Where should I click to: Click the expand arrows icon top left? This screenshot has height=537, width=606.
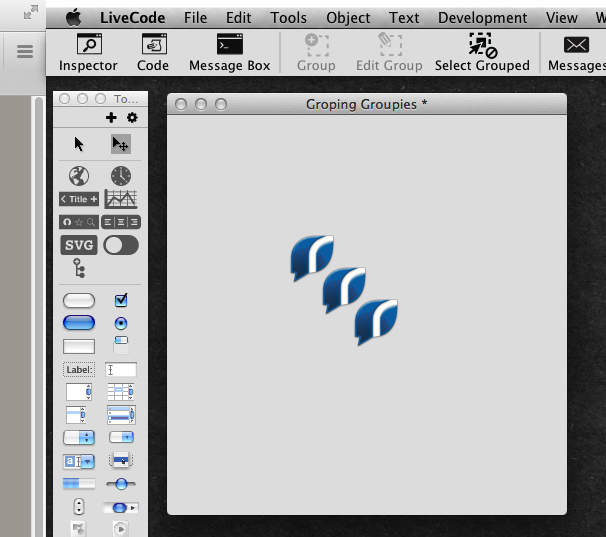coord(31,12)
